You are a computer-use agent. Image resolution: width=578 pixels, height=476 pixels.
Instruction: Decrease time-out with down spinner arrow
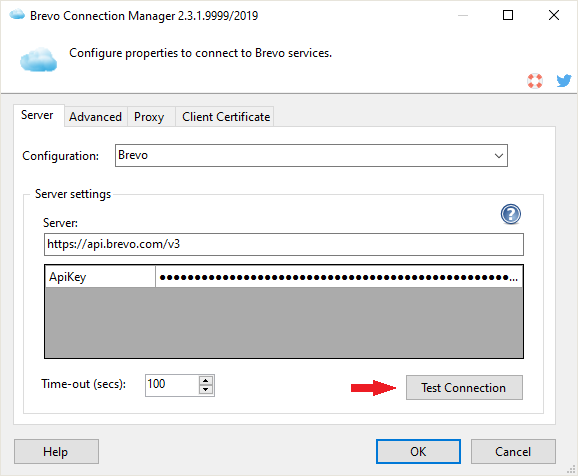206,390
